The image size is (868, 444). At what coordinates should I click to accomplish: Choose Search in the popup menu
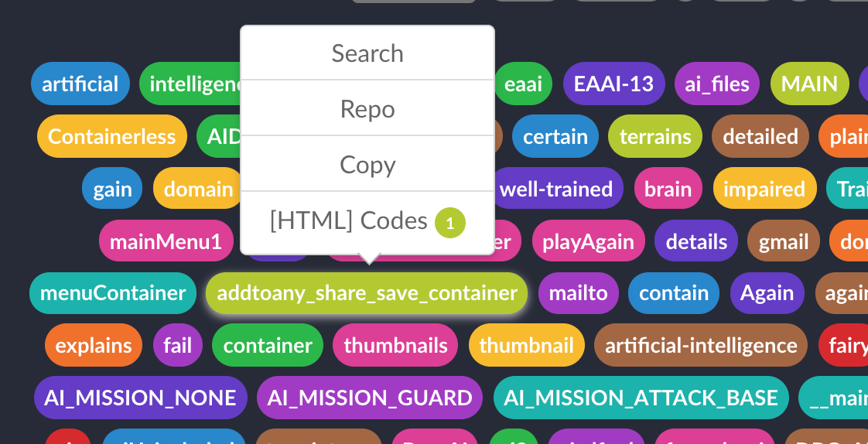click(x=367, y=53)
